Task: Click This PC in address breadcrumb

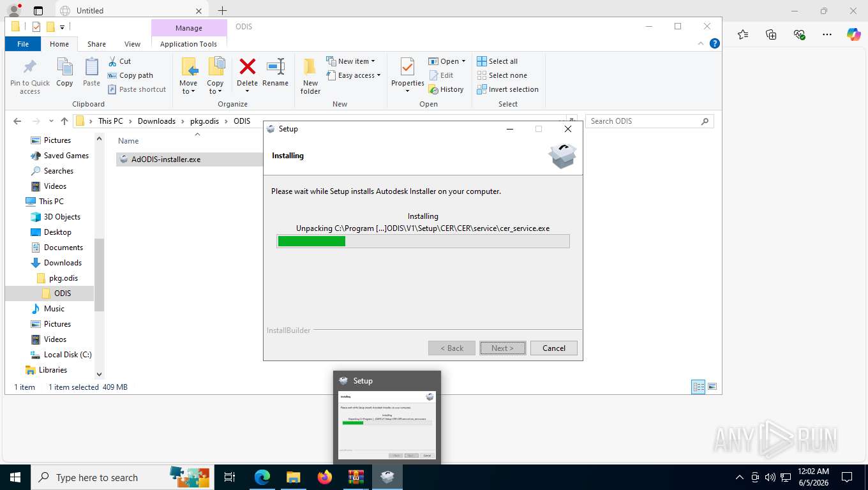Action: click(110, 121)
